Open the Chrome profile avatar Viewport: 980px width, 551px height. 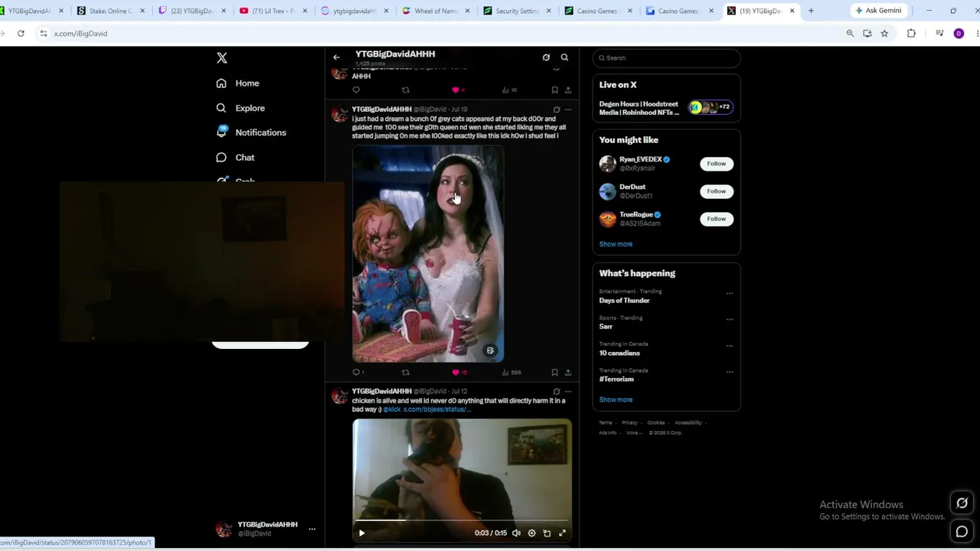point(959,34)
